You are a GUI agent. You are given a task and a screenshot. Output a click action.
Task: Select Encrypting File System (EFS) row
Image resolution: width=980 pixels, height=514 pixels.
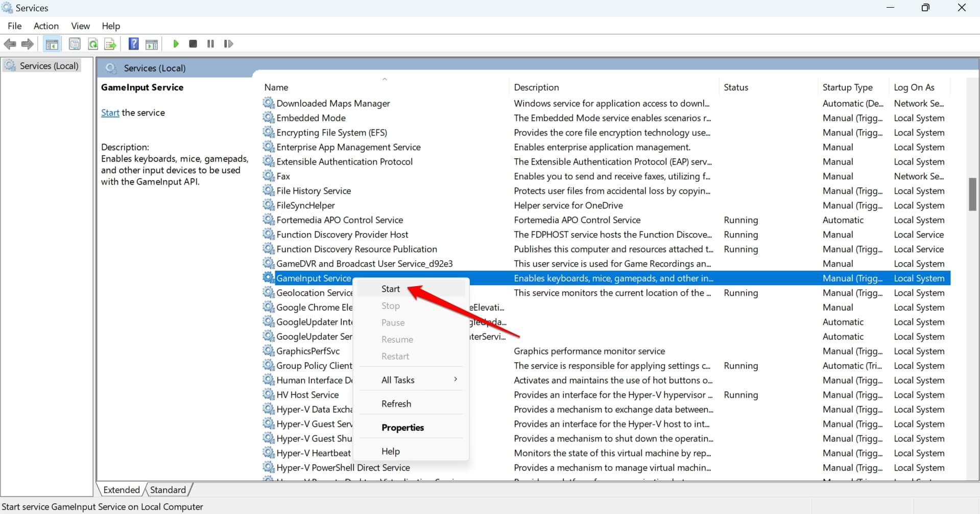pos(606,132)
